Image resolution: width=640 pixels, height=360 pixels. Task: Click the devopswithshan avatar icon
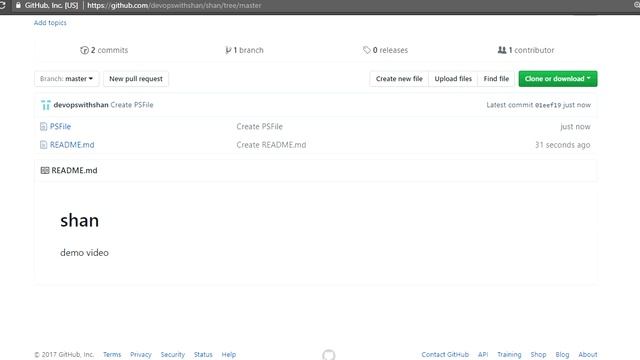[x=46, y=105]
